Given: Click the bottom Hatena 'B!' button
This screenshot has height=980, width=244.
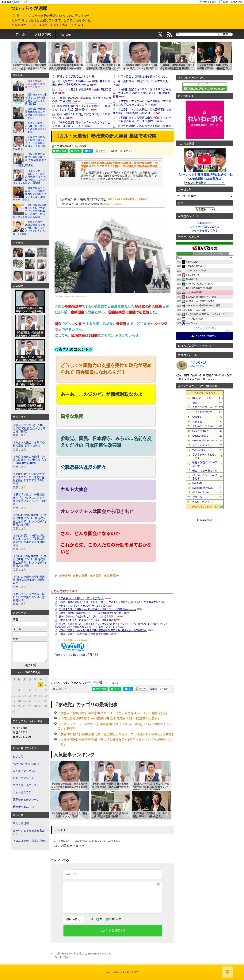Looking at the screenshot, I should point(128,689).
